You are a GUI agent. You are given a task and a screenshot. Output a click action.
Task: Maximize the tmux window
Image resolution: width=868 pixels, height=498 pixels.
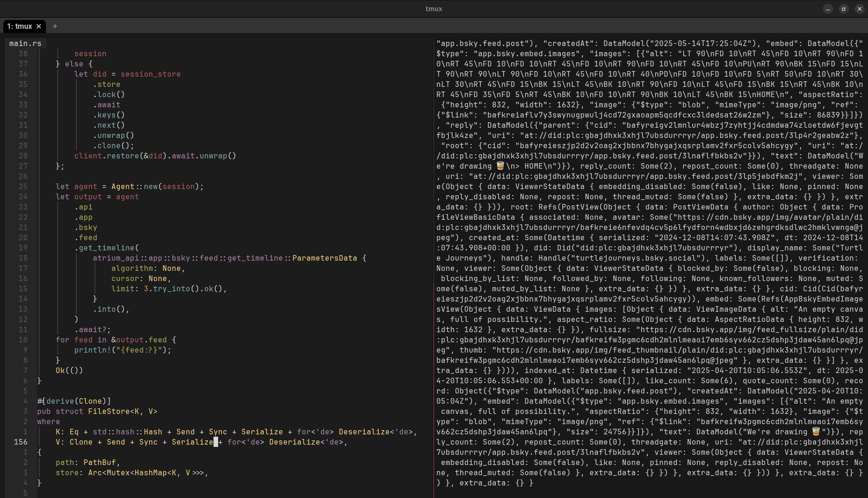click(x=844, y=9)
